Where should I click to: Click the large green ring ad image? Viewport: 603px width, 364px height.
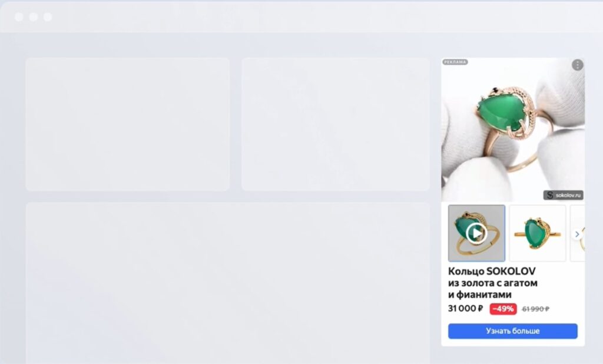(x=513, y=130)
